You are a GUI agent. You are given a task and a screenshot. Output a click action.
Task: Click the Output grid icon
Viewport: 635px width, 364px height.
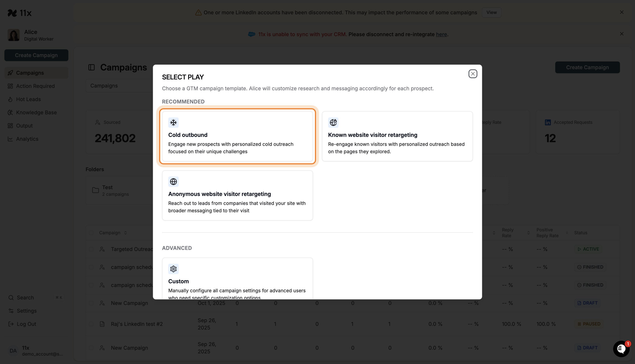tap(10, 125)
